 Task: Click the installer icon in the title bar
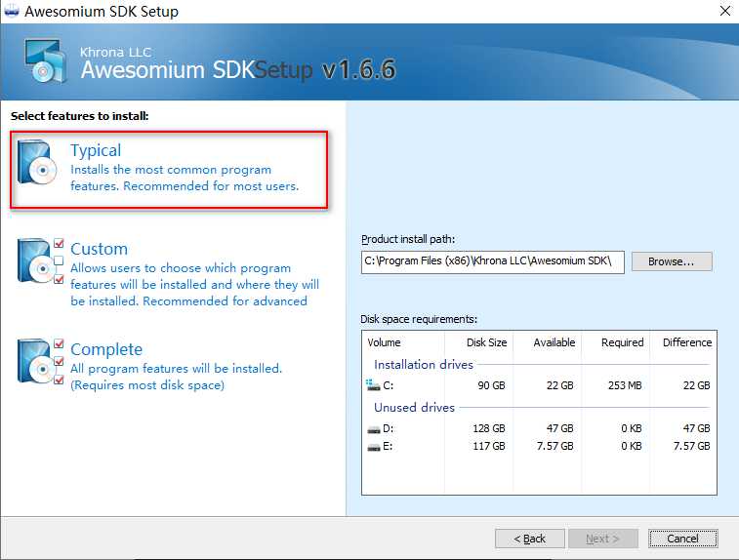click(11, 11)
